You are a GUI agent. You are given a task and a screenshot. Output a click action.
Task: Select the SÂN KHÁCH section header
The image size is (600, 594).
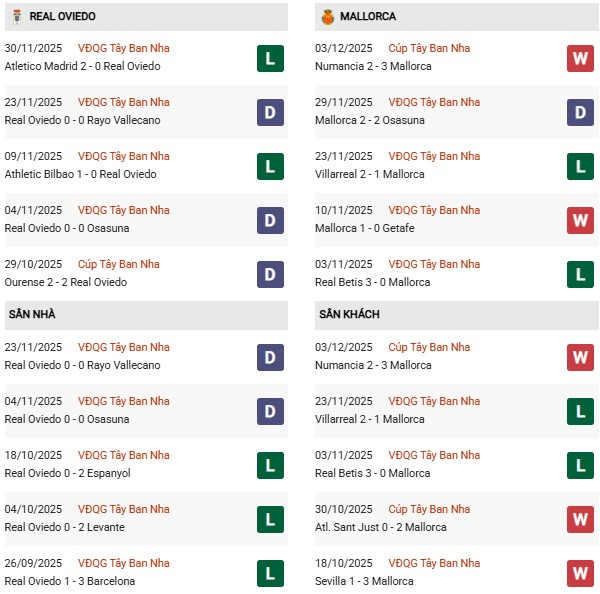click(x=348, y=314)
